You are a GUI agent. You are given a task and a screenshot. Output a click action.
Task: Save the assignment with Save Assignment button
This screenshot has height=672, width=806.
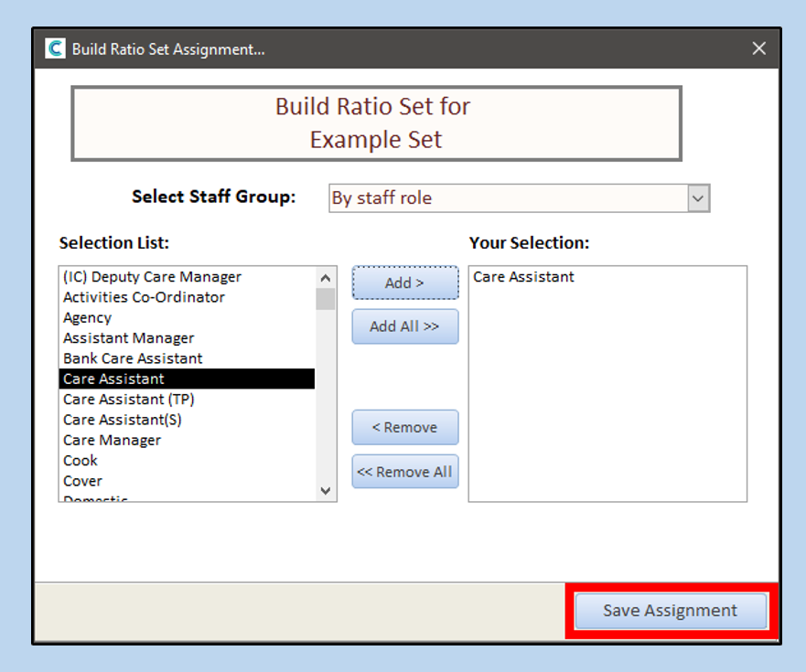pyautogui.click(x=670, y=611)
